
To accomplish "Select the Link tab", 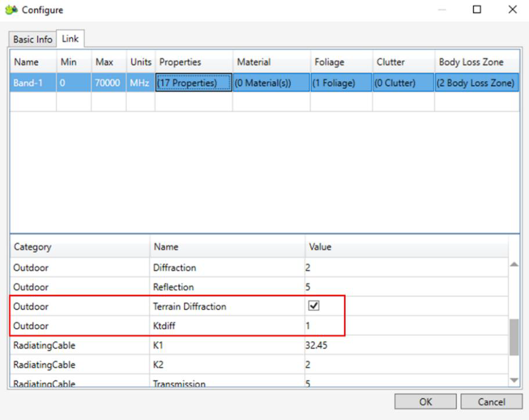I will coord(70,39).
